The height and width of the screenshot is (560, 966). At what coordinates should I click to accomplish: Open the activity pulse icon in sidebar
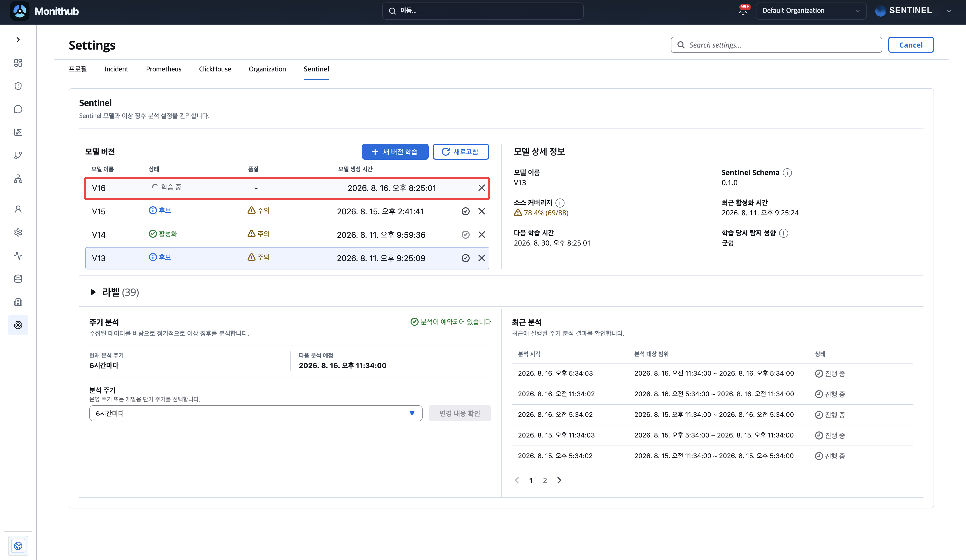18,256
